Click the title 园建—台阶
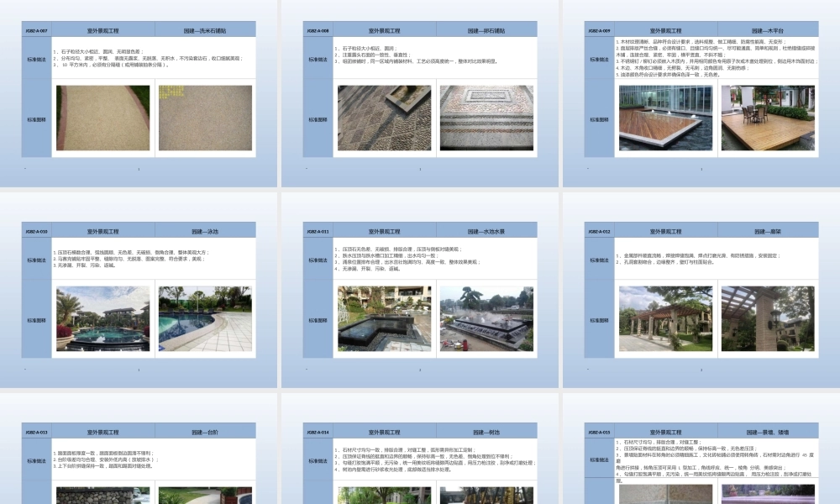The image size is (840, 504). coord(205,432)
